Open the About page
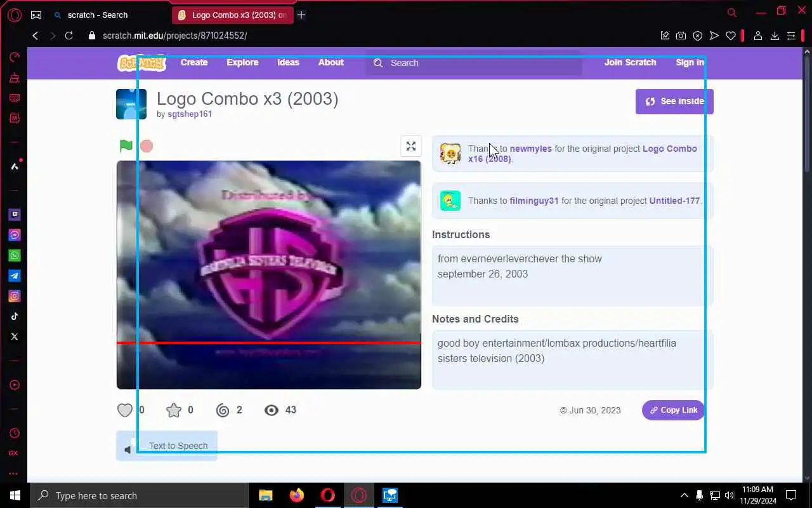812x508 pixels. pos(331,62)
